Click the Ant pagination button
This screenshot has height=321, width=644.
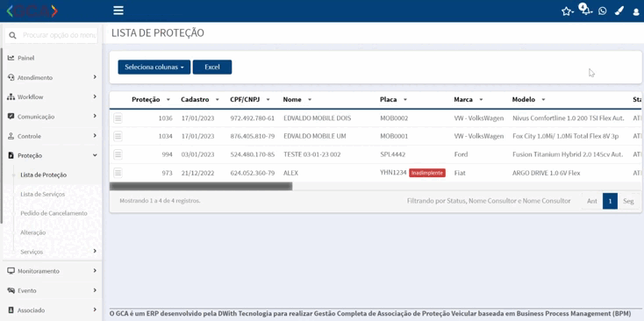592,201
